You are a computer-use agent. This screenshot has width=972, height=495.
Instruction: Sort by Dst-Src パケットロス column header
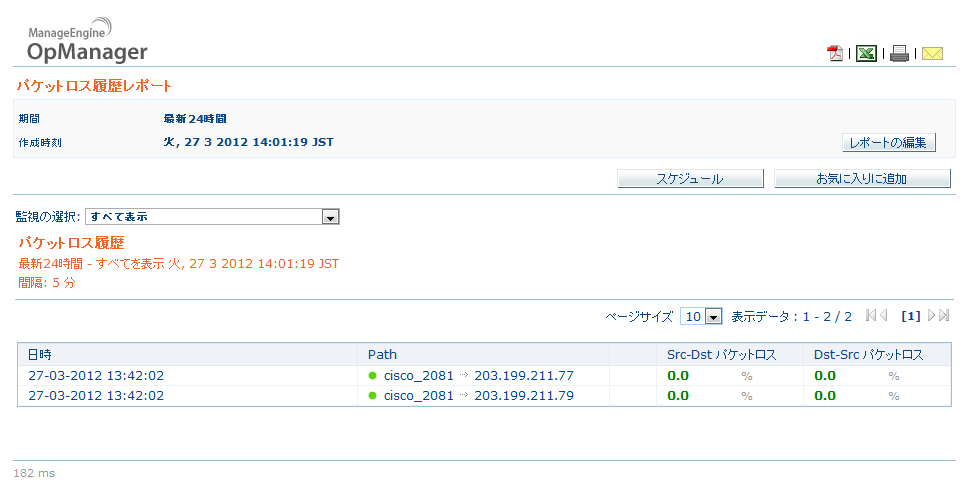[x=868, y=354]
